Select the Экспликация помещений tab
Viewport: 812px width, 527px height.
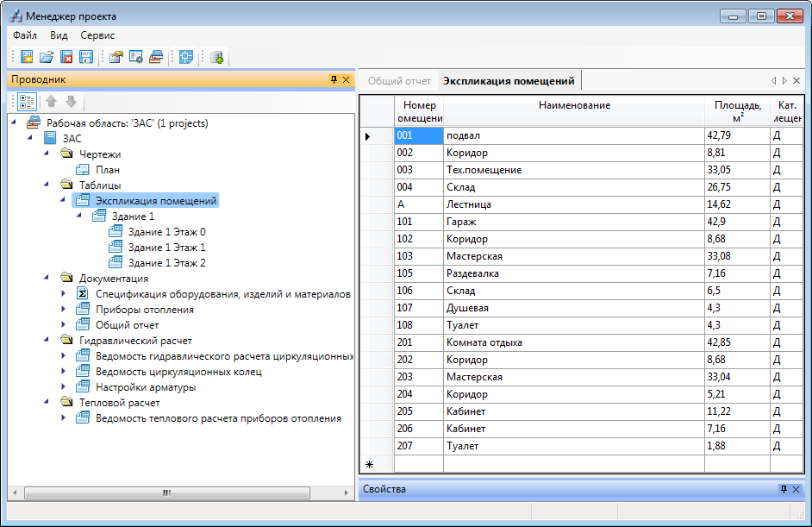pyautogui.click(x=509, y=81)
